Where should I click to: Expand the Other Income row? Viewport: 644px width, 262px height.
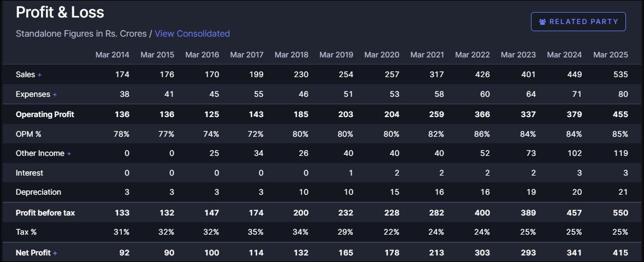coord(69,154)
